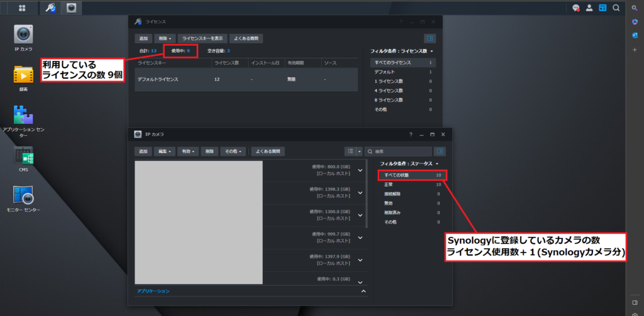
Task: Switch to IP Camera app in top taskbar
Action: [x=72, y=8]
